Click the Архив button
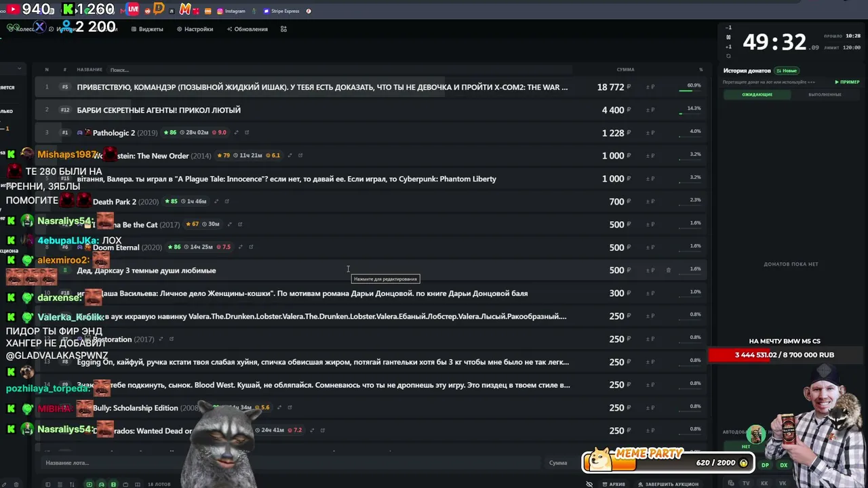 [x=614, y=484]
